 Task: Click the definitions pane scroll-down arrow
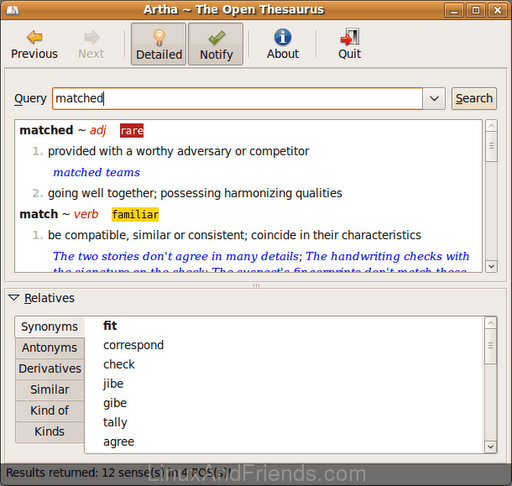pyautogui.click(x=491, y=266)
